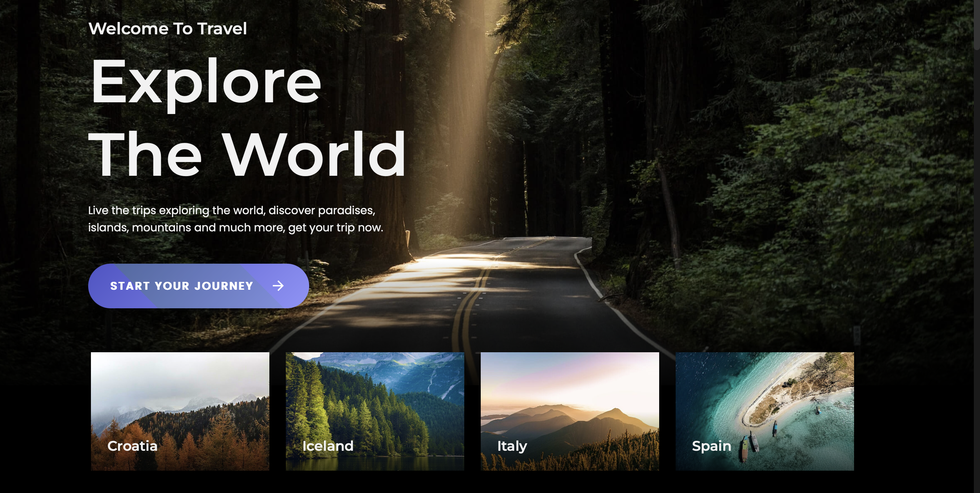The height and width of the screenshot is (493, 980).
Task: Click the arrow icon in journey button
Action: point(278,286)
